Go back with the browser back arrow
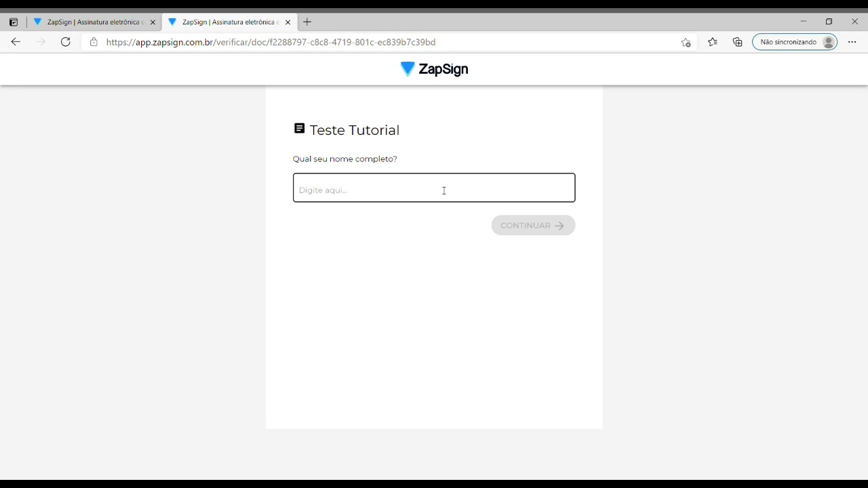868x488 pixels. [x=16, y=42]
